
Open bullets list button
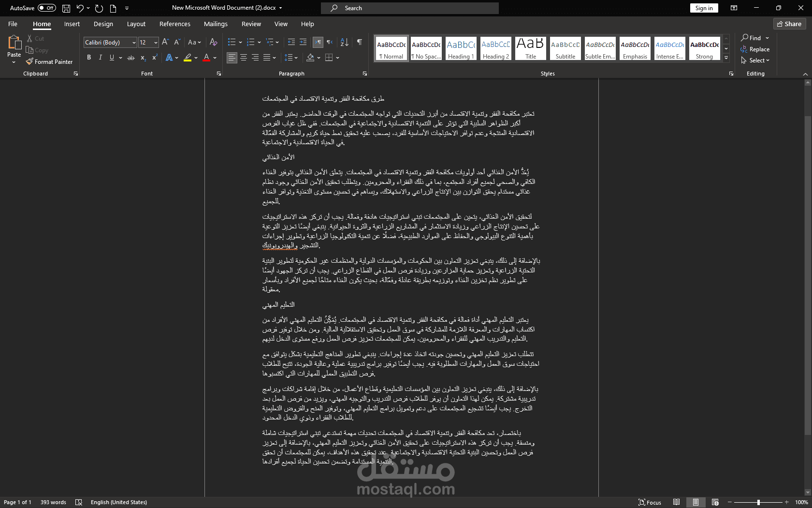point(232,42)
